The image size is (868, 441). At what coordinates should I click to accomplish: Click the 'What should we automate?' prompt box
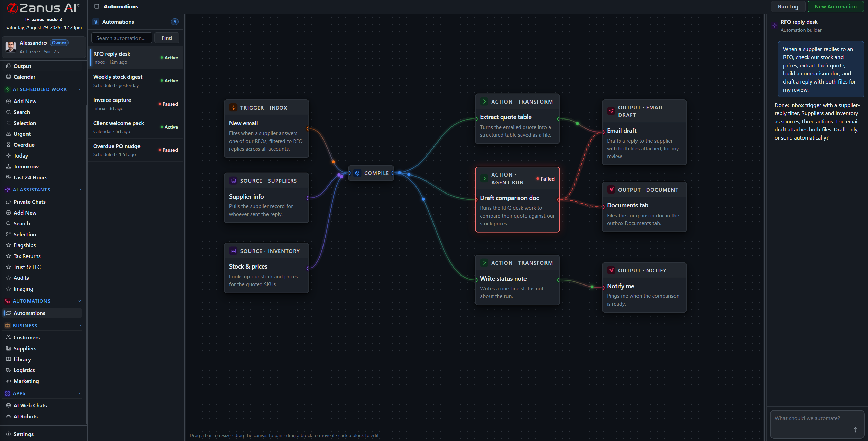coord(817,424)
